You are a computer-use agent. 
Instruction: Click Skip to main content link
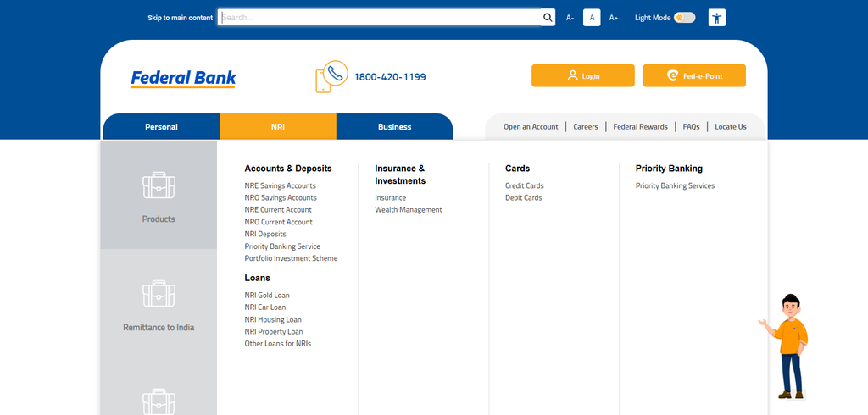[180, 18]
